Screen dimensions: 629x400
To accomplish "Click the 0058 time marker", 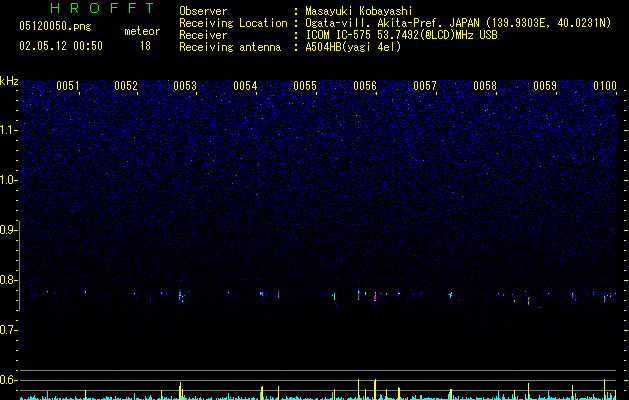I will (485, 86).
